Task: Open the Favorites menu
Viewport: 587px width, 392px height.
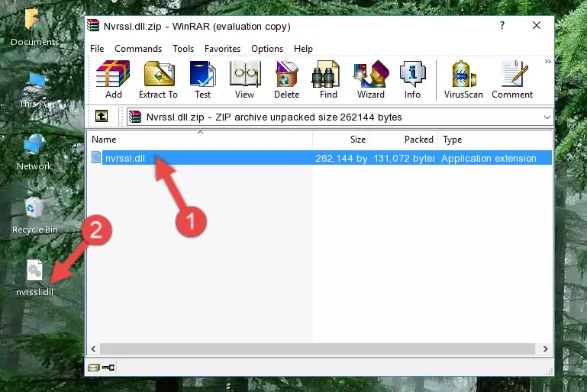Action: click(x=222, y=49)
